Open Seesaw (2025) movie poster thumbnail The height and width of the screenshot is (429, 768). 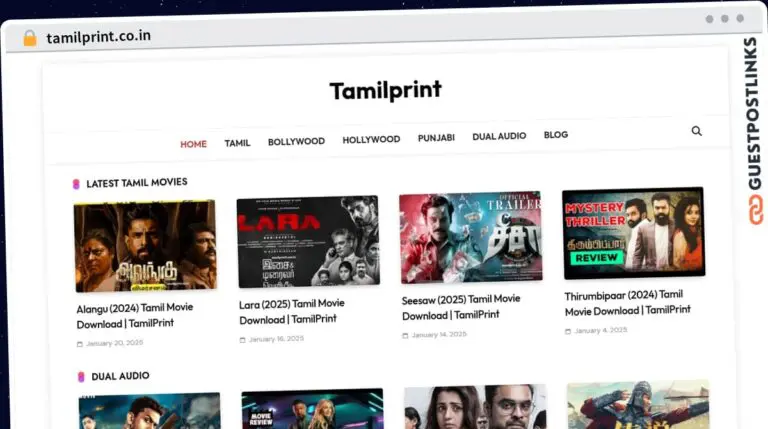pos(470,238)
